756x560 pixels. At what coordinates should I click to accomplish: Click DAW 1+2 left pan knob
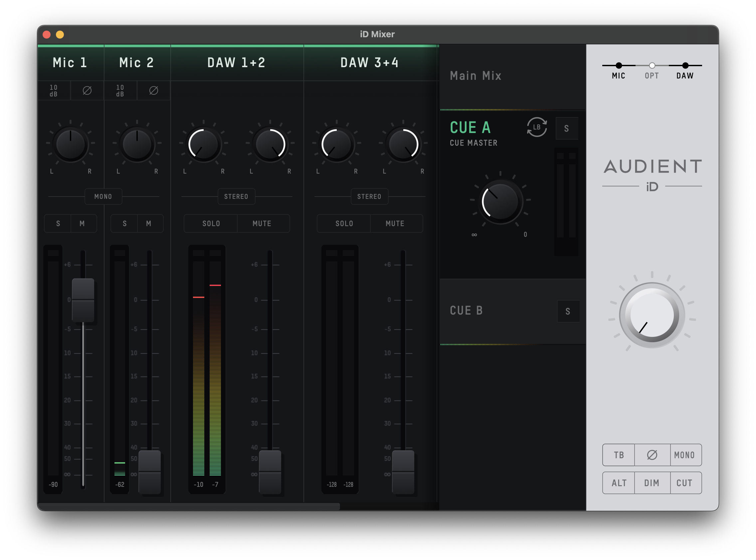204,144
